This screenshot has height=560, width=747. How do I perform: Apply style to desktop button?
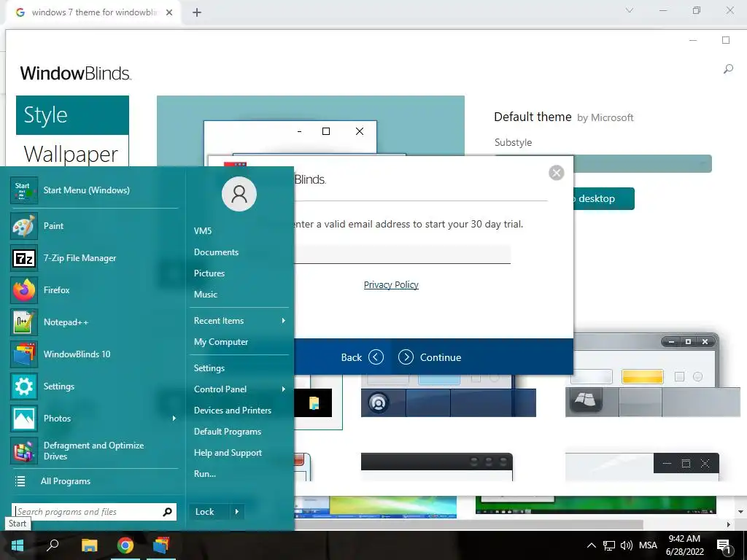point(603,198)
